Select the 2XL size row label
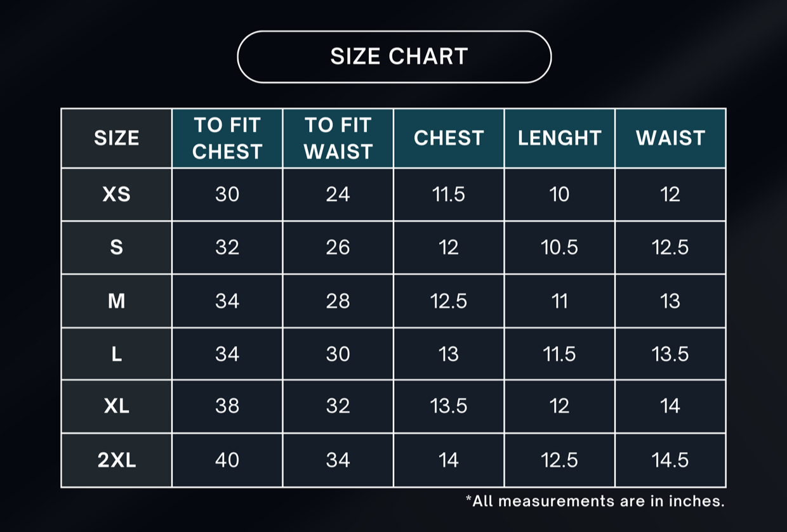 117,460
